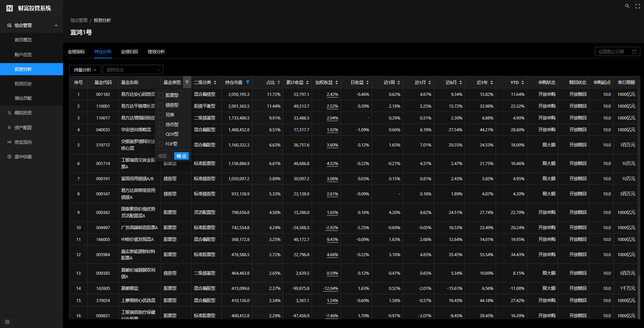
Task: Click weighted return link -12.04%
Action: [x=330, y=289]
